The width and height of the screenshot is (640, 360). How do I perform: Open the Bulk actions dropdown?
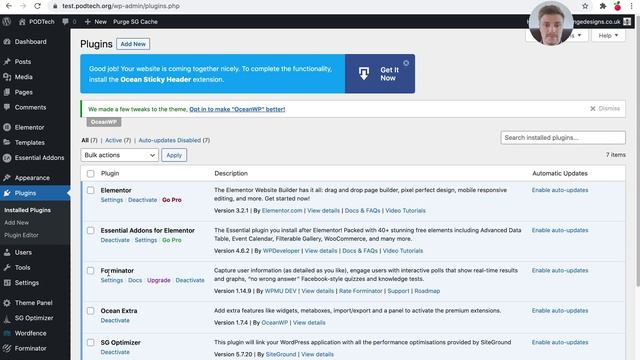point(120,155)
